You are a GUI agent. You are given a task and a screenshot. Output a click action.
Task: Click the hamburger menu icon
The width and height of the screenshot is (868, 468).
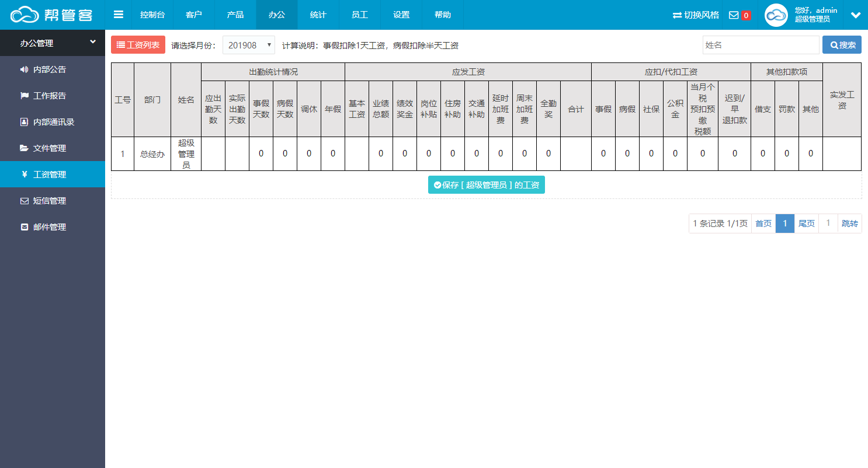[x=119, y=15]
